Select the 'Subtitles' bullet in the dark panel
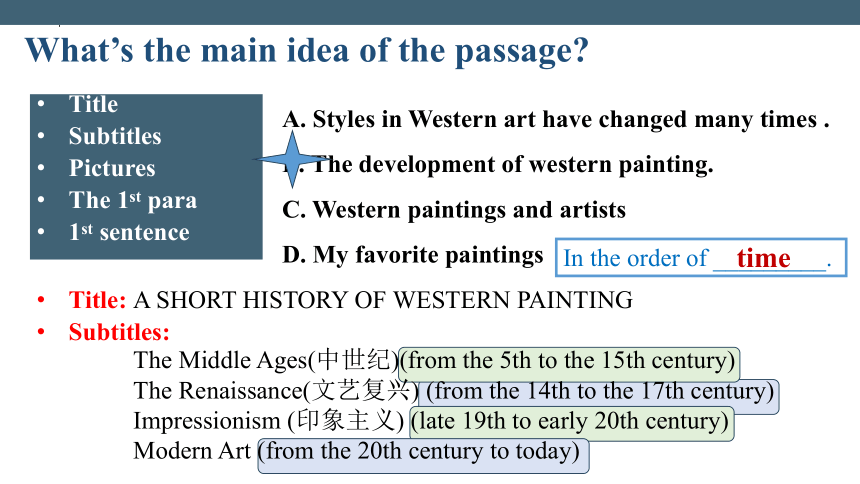 pos(115,136)
